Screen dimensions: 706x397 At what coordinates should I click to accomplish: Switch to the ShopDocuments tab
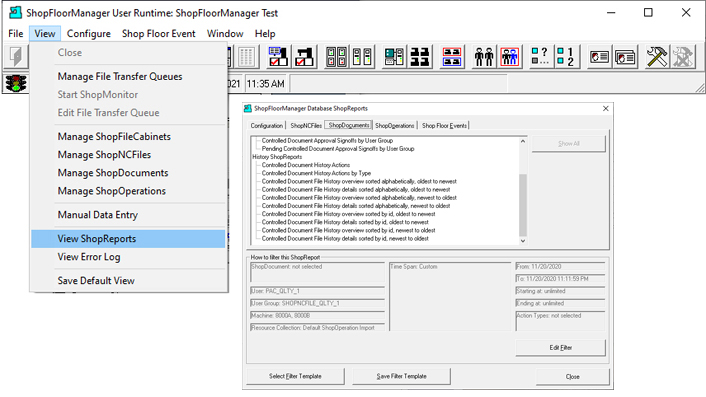point(349,125)
